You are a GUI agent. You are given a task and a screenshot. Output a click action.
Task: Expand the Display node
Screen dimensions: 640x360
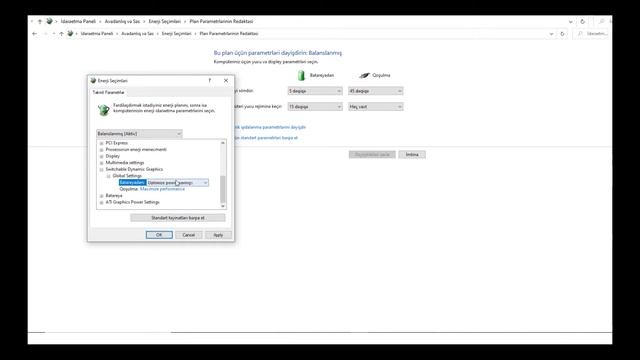[x=102, y=156]
